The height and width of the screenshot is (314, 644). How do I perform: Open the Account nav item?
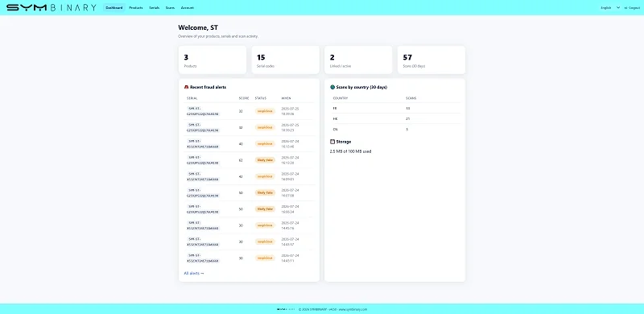[188, 7]
